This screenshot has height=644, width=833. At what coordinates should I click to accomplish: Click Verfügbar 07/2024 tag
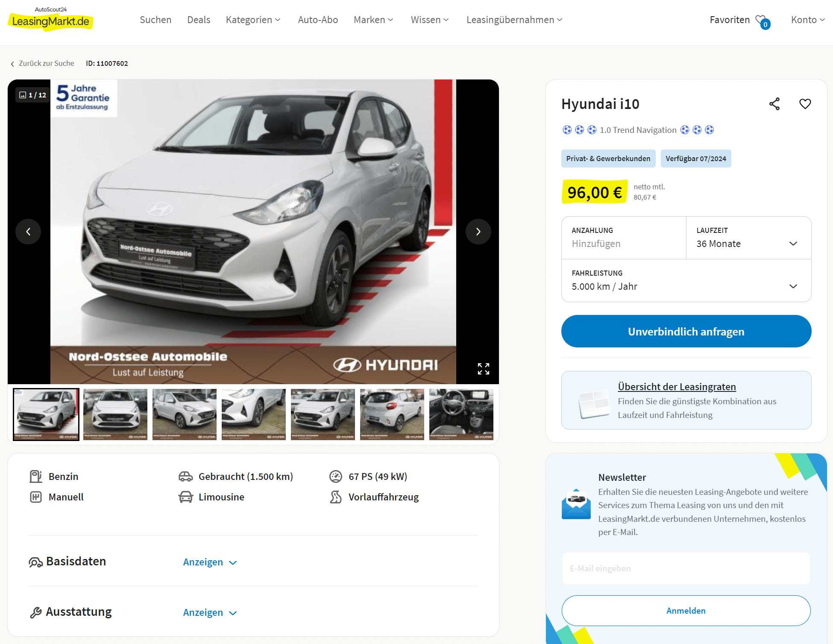pyautogui.click(x=696, y=159)
